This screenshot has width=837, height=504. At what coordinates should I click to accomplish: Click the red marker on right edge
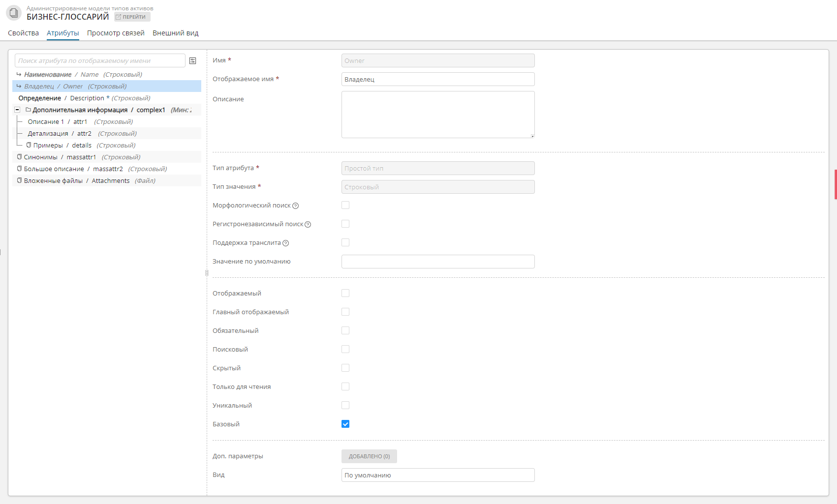pyautogui.click(x=836, y=184)
